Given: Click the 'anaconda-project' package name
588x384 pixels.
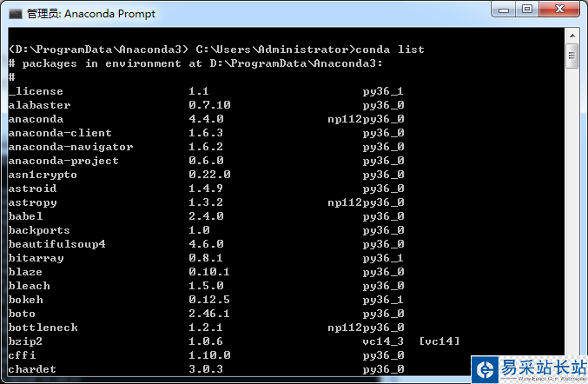Looking at the screenshot, I should (63, 161).
